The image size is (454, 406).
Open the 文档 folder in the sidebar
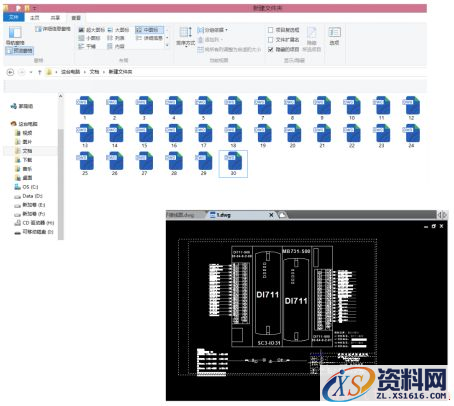click(x=24, y=151)
